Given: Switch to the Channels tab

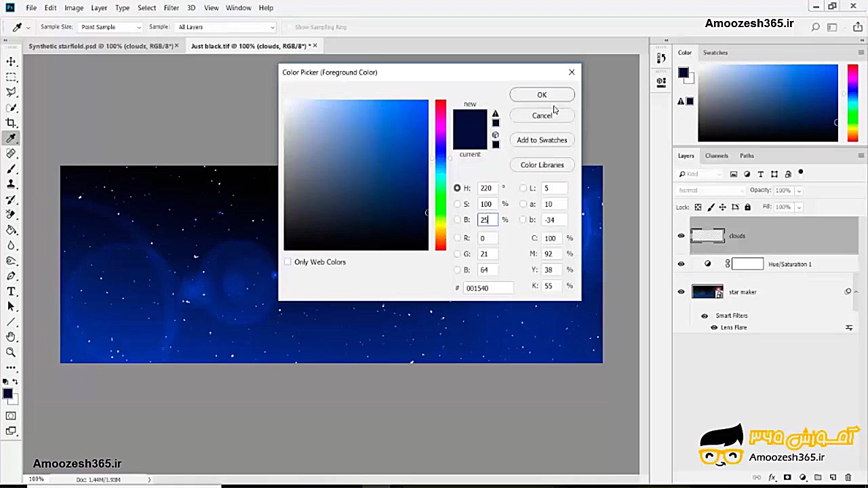Looking at the screenshot, I should 716,156.
